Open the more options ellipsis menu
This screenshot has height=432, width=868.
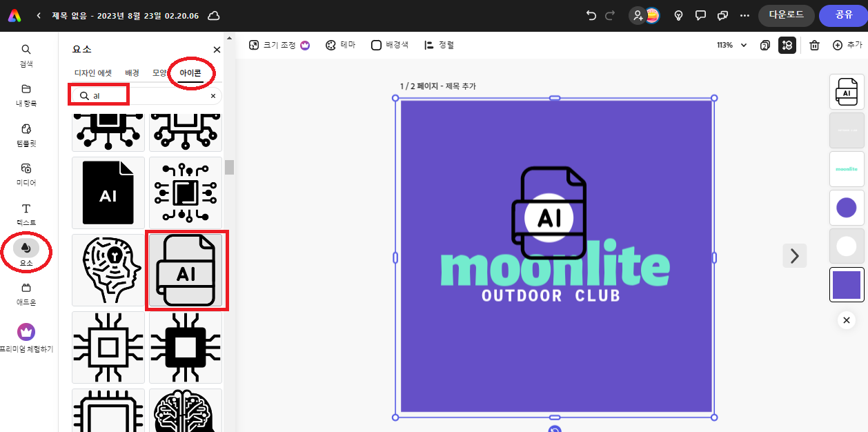pyautogui.click(x=744, y=15)
